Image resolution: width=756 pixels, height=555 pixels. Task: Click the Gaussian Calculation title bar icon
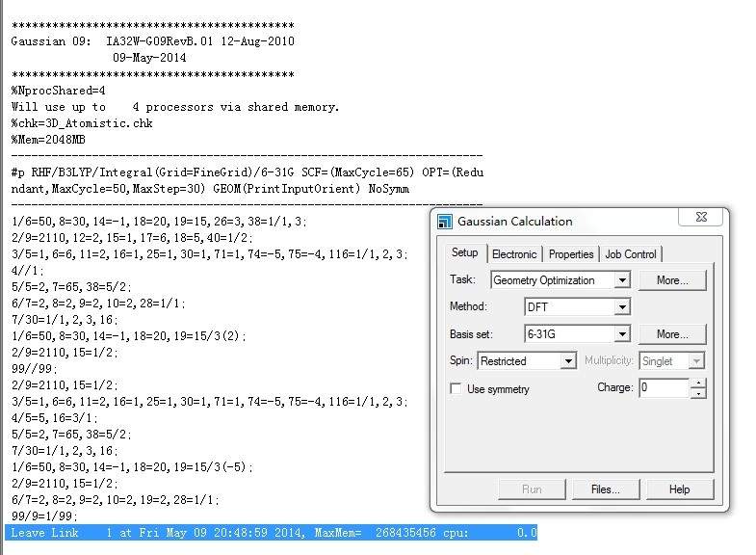[x=444, y=222]
